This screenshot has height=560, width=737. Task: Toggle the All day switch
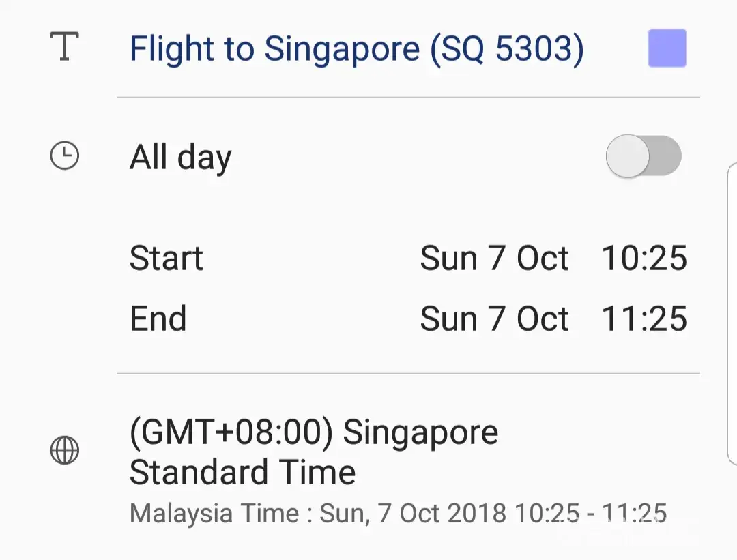point(644,156)
